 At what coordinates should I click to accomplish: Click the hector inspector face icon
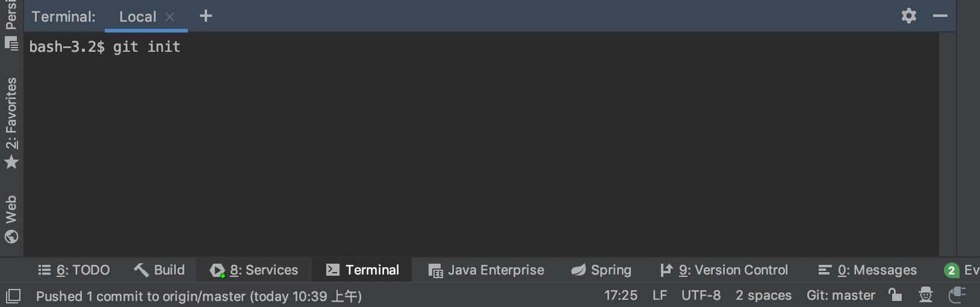pos(925,295)
